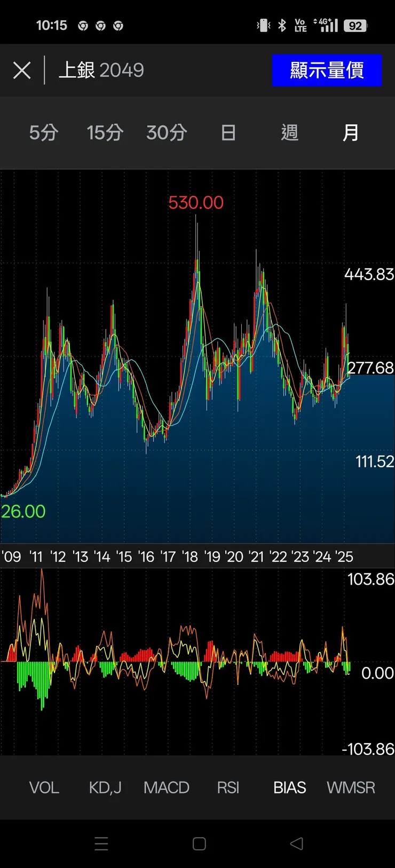
Task: Tap the 530.00 high price label
Action: click(196, 203)
